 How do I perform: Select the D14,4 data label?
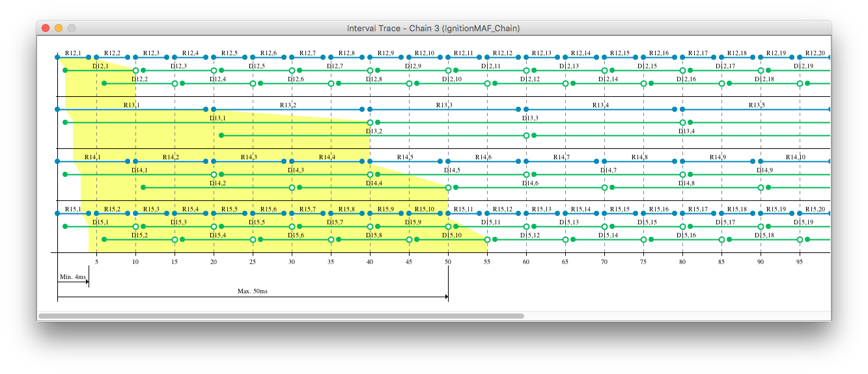click(374, 183)
